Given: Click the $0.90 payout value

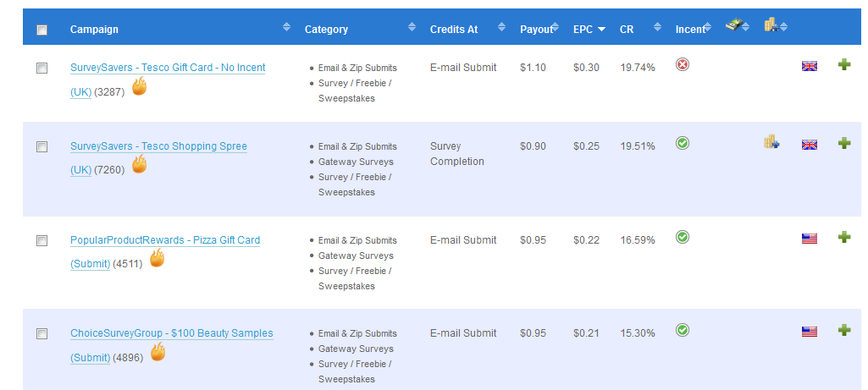Looking at the screenshot, I should [534, 146].
